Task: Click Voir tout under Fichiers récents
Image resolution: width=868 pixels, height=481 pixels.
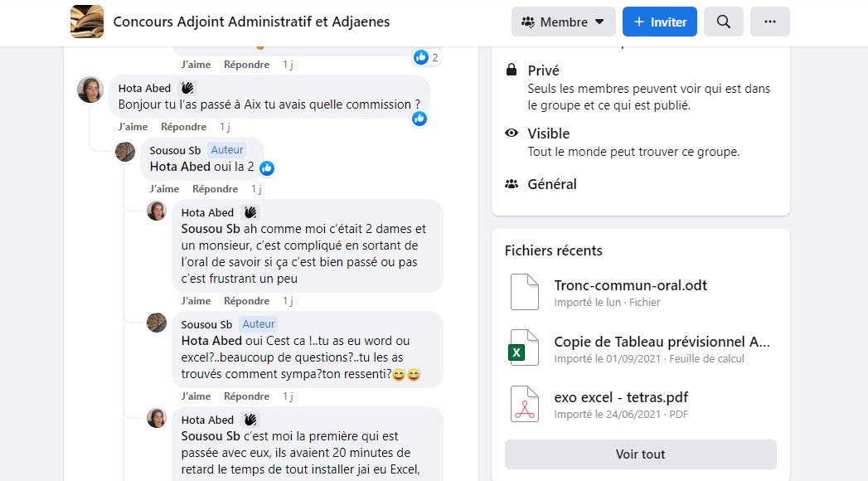Action: click(x=641, y=454)
